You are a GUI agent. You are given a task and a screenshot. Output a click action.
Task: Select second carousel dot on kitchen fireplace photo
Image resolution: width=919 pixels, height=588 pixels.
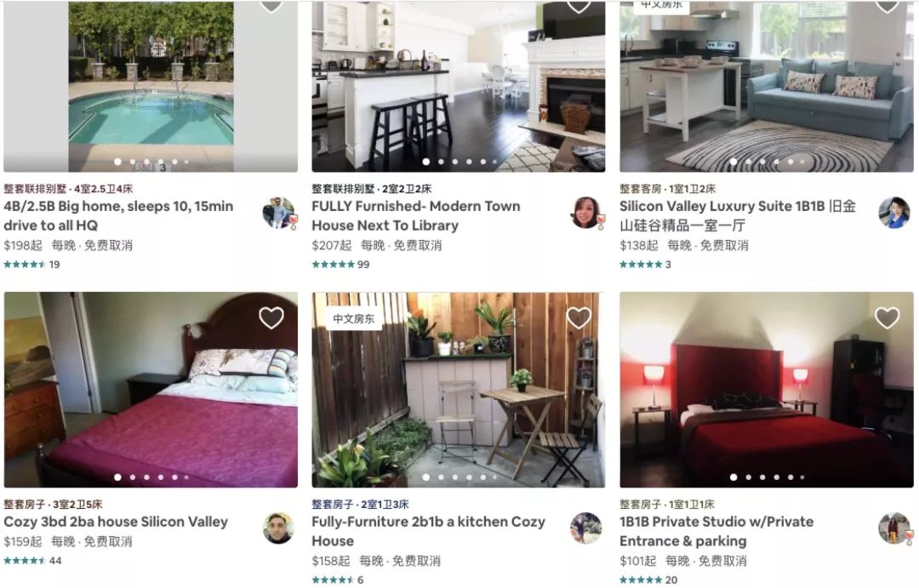[441, 162]
